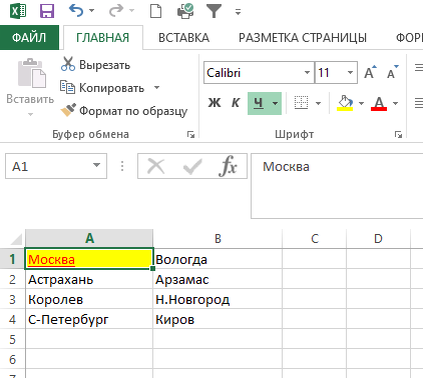The image size is (423, 378).
Task: Click Копировать to copy
Action: [x=102, y=88]
